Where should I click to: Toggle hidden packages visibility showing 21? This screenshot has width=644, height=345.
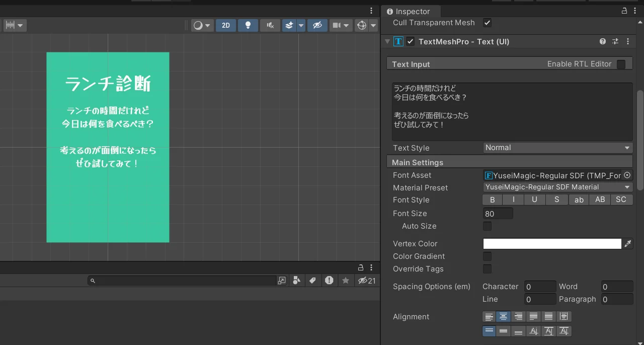[x=367, y=281]
